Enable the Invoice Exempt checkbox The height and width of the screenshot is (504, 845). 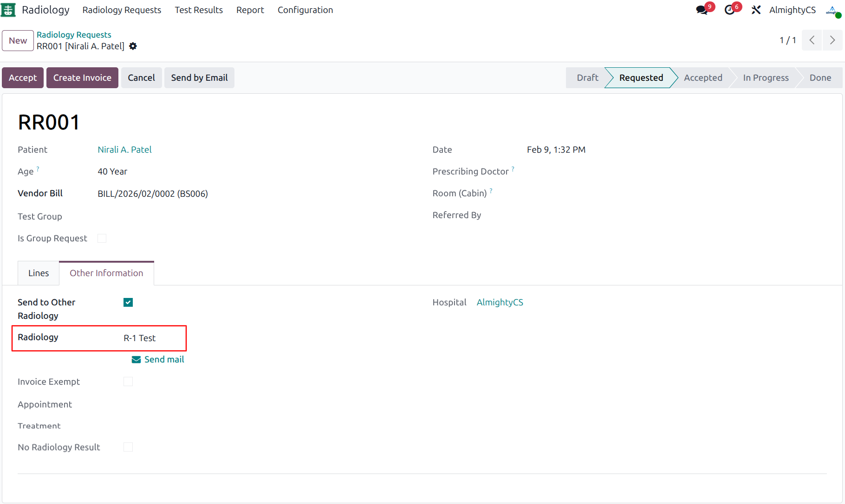[128, 381]
